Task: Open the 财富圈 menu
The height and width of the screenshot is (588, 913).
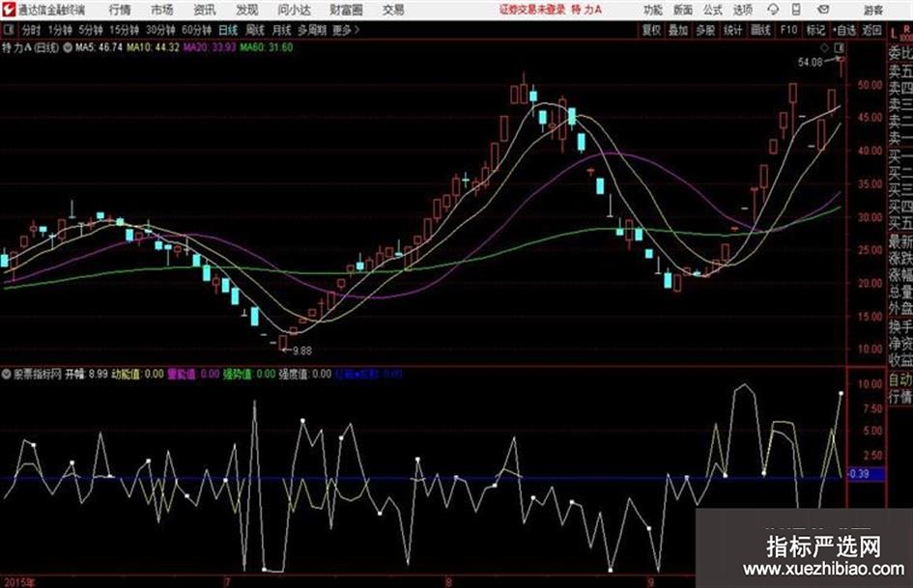Action: pyautogui.click(x=346, y=10)
